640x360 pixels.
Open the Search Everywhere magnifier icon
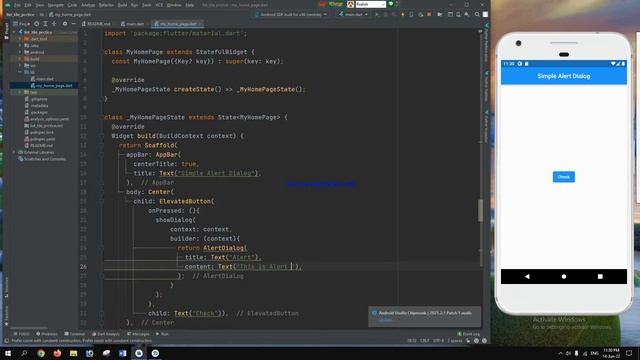click(477, 14)
